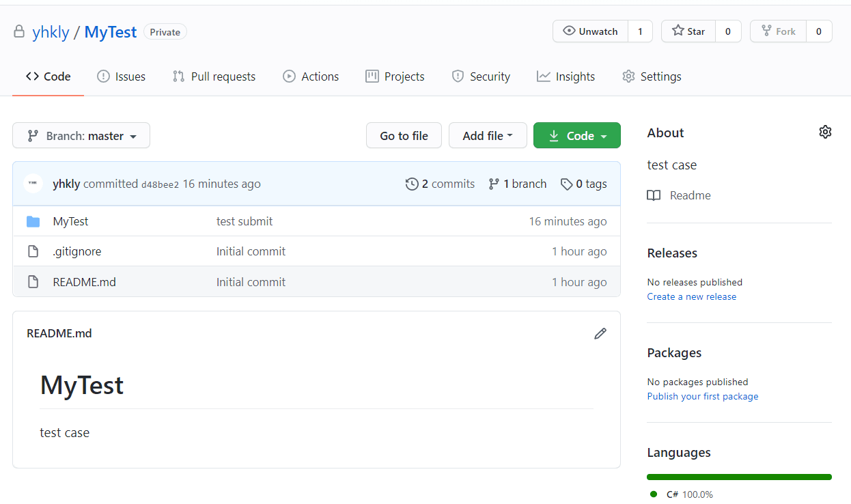Open the MyTest folder
This screenshot has width=851, height=504.
(70, 221)
